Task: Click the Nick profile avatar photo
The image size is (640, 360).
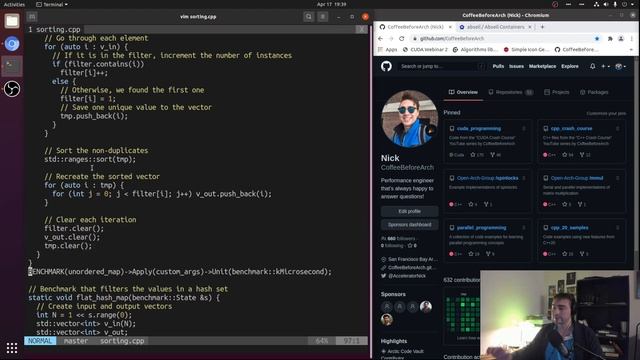Action: tap(409, 119)
